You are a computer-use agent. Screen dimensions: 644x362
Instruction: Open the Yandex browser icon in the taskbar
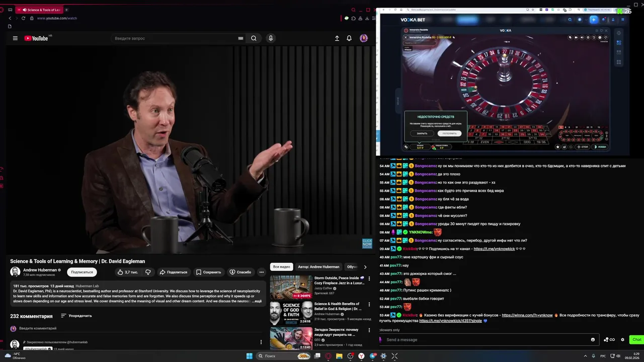361,356
